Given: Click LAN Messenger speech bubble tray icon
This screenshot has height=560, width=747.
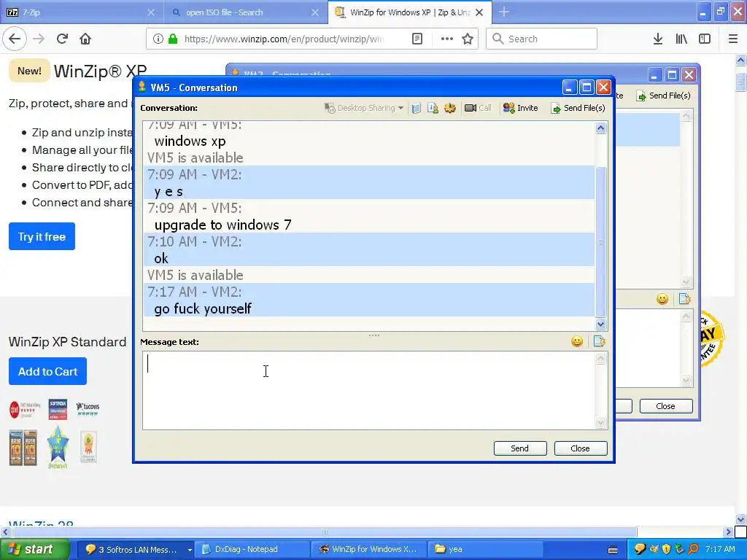Looking at the screenshot, I should click(x=640, y=550).
